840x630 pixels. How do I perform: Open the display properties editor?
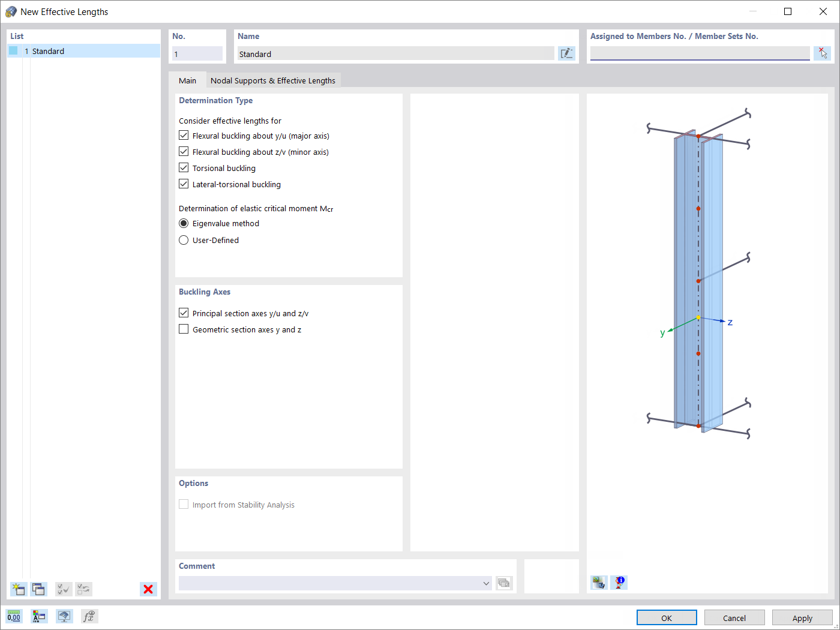tap(39, 616)
